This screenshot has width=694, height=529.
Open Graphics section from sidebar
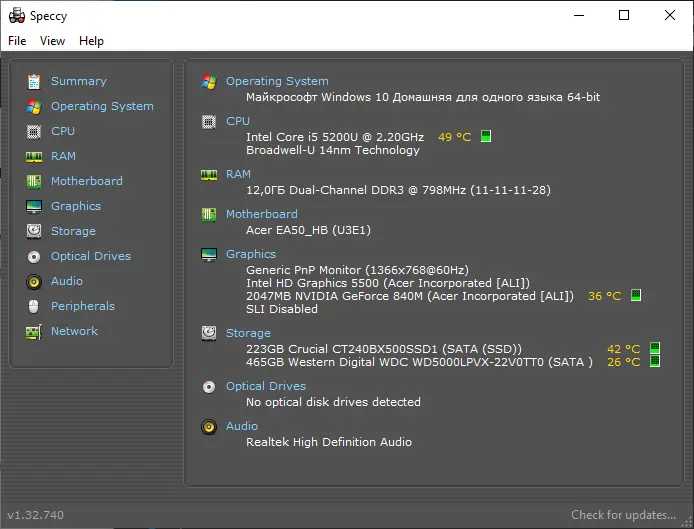76,206
